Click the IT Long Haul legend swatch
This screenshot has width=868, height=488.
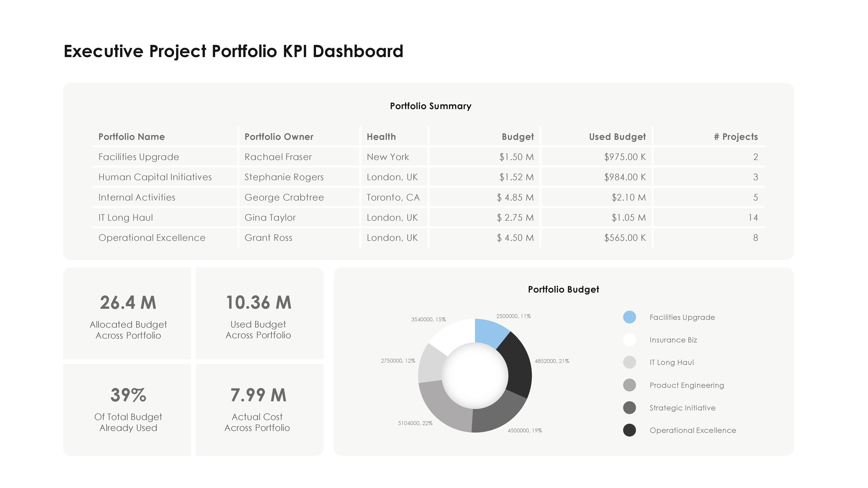tap(629, 362)
